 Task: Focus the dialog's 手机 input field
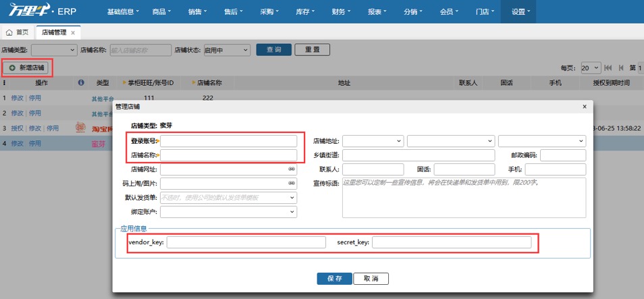556,169
